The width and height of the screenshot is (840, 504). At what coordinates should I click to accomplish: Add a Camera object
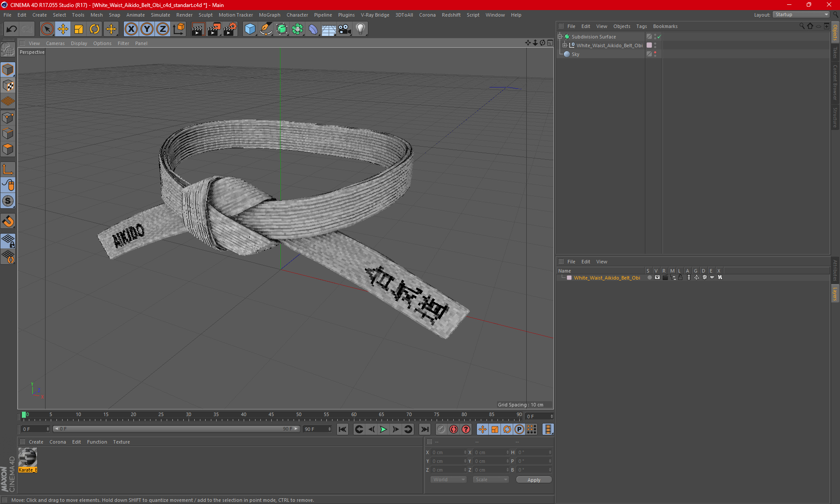345,29
